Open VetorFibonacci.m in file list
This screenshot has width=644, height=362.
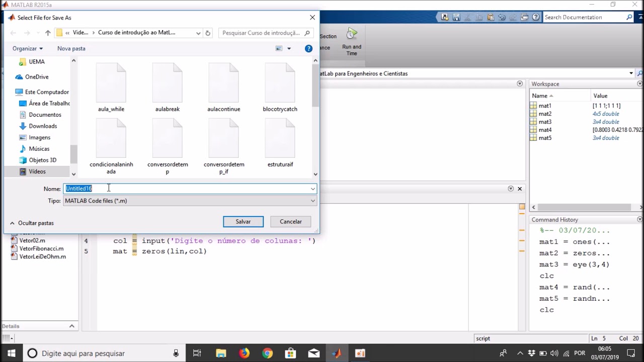point(41,248)
